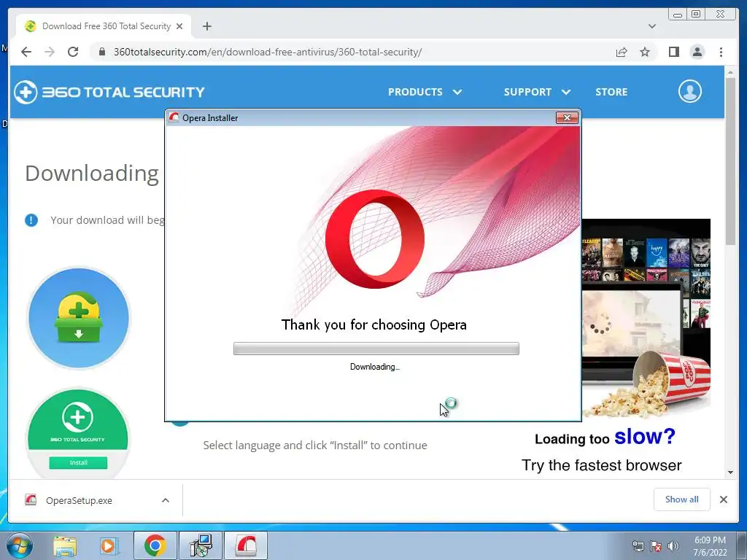This screenshot has height=560, width=747.
Task: Open Windows Explorer from the taskbar
Action: click(65, 546)
